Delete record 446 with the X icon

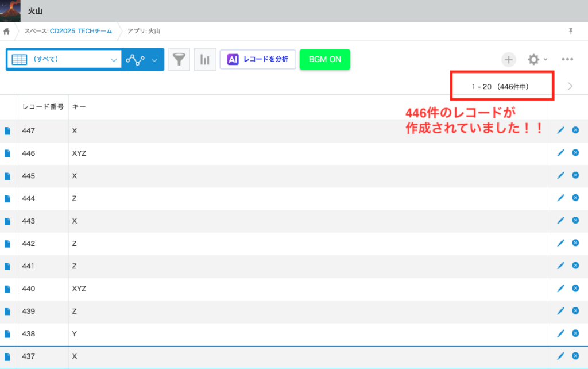[575, 153]
